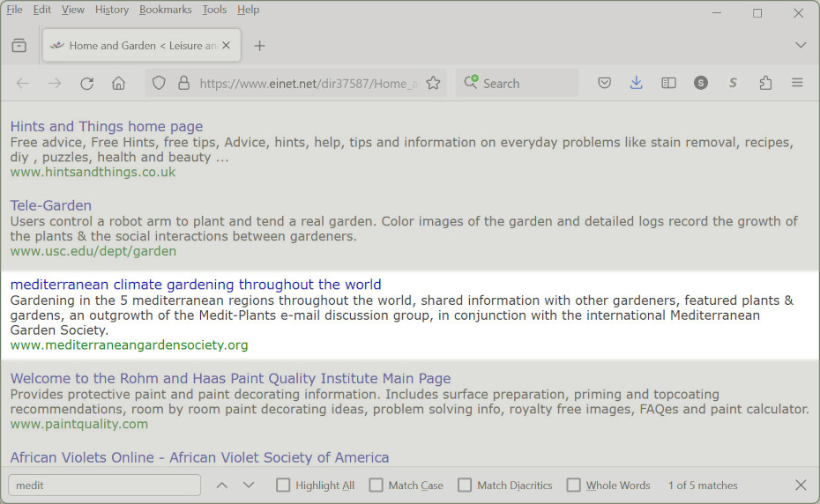Enable the Highlight All checkbox
The width and height of the screenshot is (820, 504).
coord(283,485)
